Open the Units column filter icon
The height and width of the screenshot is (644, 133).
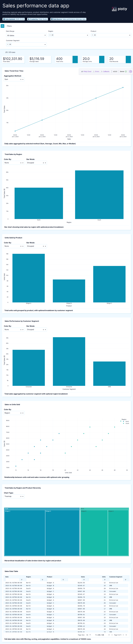pyautogui.click(x=105, y=580)
